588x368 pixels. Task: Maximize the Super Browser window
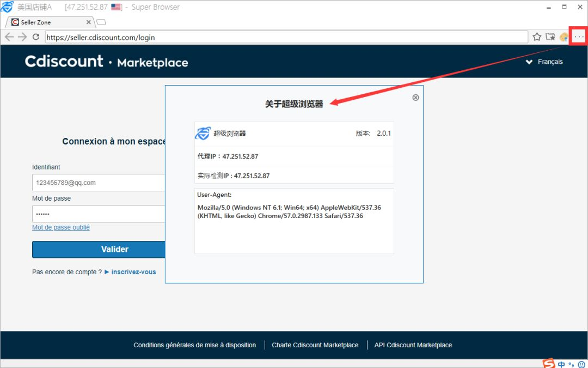[565, 7]
